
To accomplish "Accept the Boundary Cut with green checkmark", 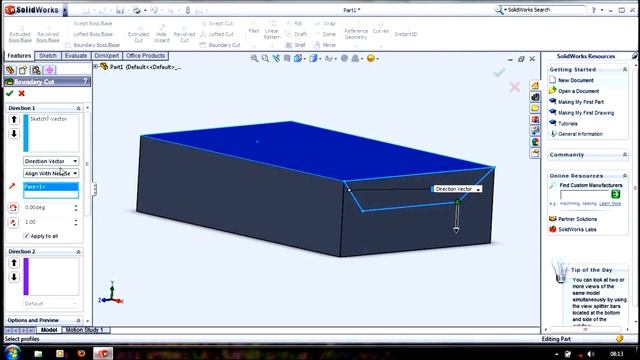I will pos(10,93).
